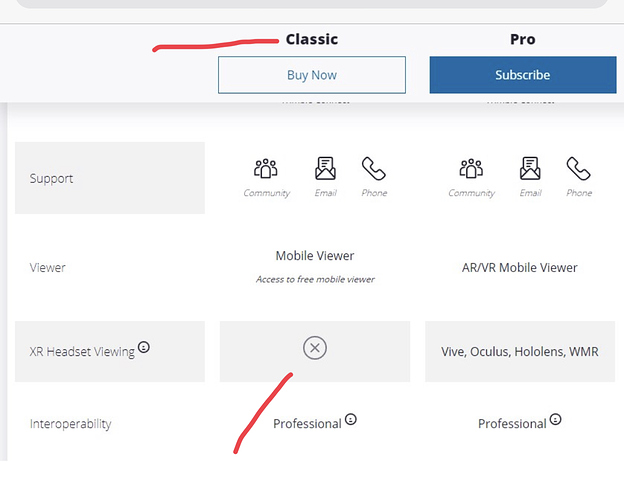
Task: Click the Email support icon in the Classic column
Action: coord(325,169)
